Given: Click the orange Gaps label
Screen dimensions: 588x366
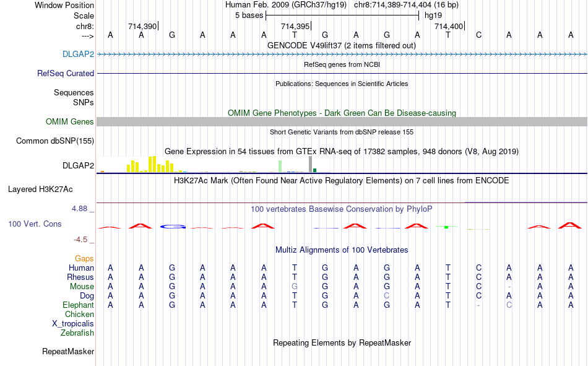Looking at the screenshot, I should pos(84,258).
